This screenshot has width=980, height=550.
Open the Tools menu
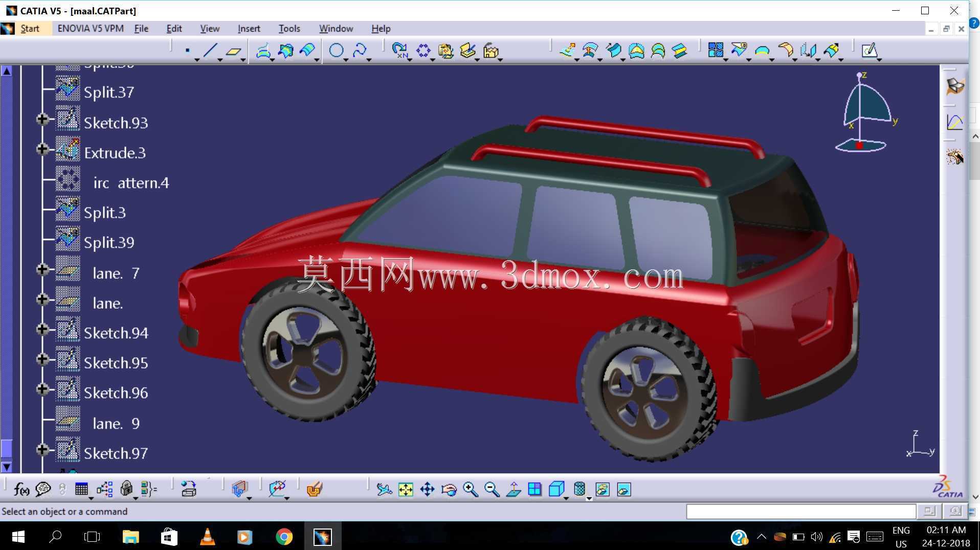[289, 29]
